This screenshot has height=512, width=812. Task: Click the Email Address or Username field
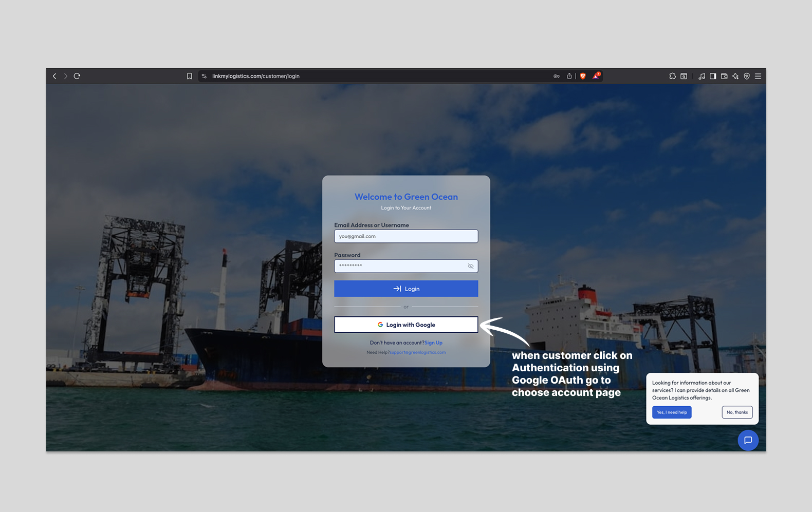[406, 236]
